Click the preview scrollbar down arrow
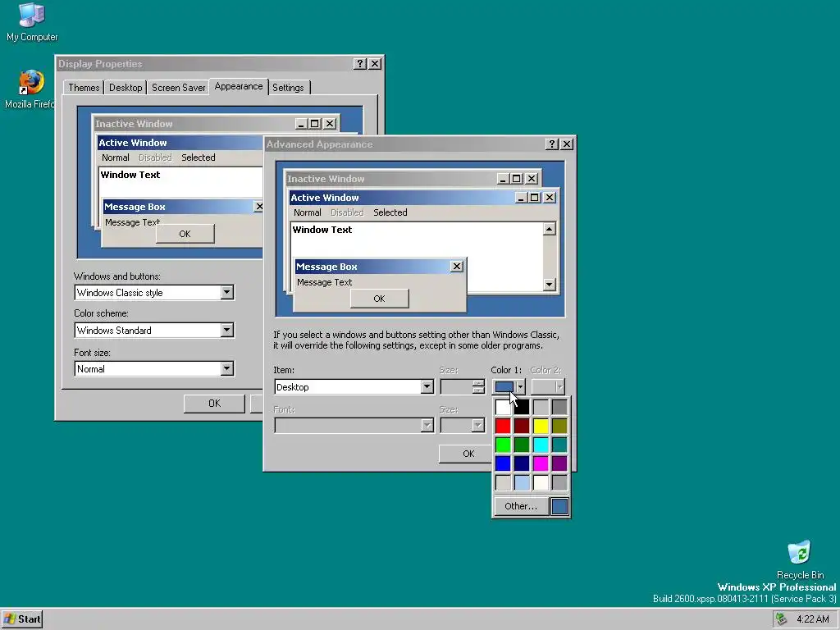Viewport: 840px width, 630px height. pos(549,285)
